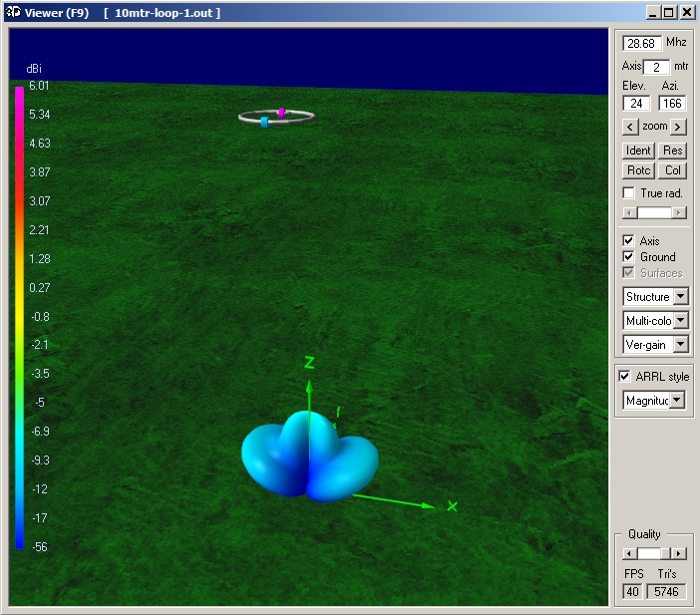Click the X axis label

pyautogui.click(x=453, y=506)
